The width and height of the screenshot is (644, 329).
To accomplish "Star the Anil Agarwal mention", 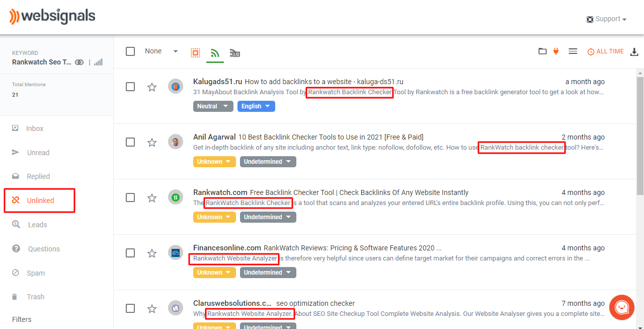I will tap(152, 143).
